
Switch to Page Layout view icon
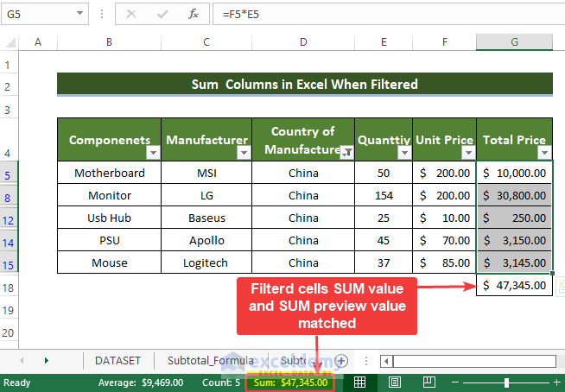coord(395,383)
